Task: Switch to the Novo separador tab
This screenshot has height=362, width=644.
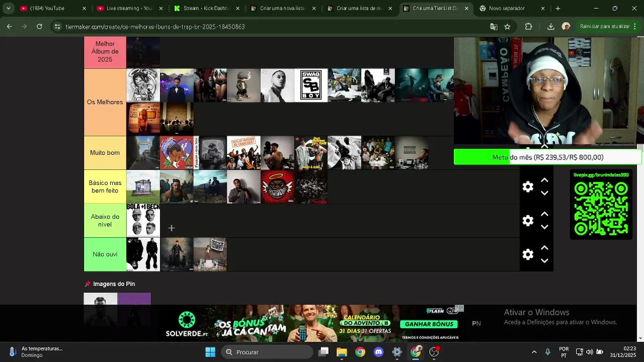Action: [512, 9]
